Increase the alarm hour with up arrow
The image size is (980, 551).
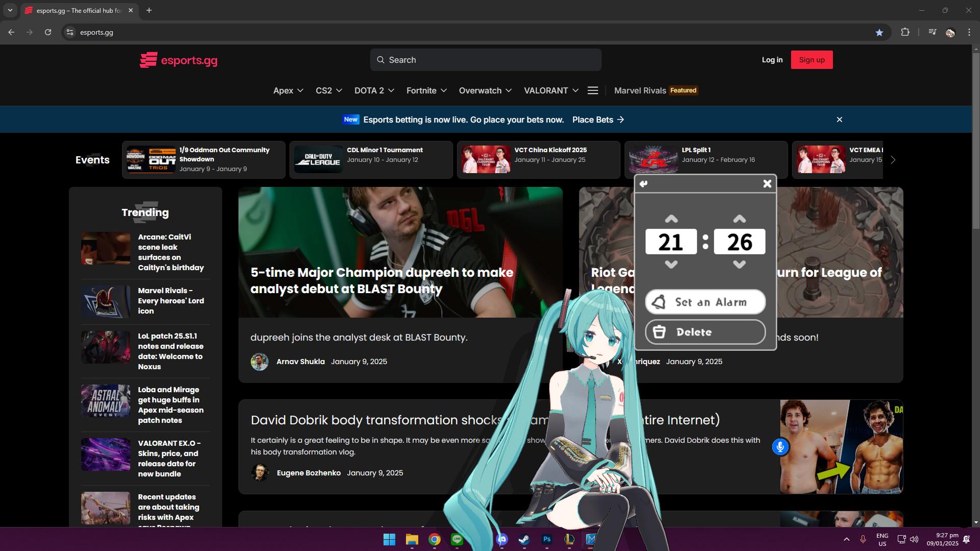671,219
